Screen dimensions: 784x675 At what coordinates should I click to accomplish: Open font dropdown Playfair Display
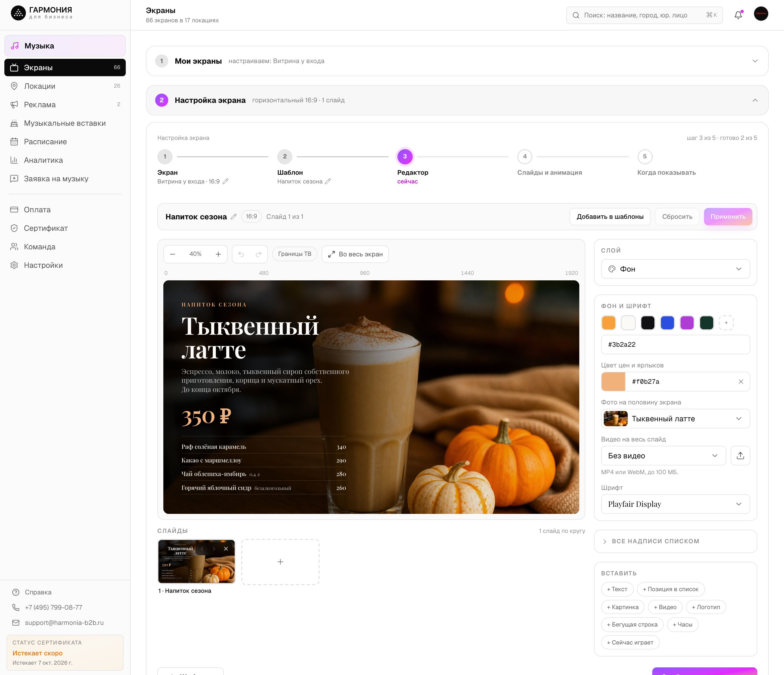[675, 504]
